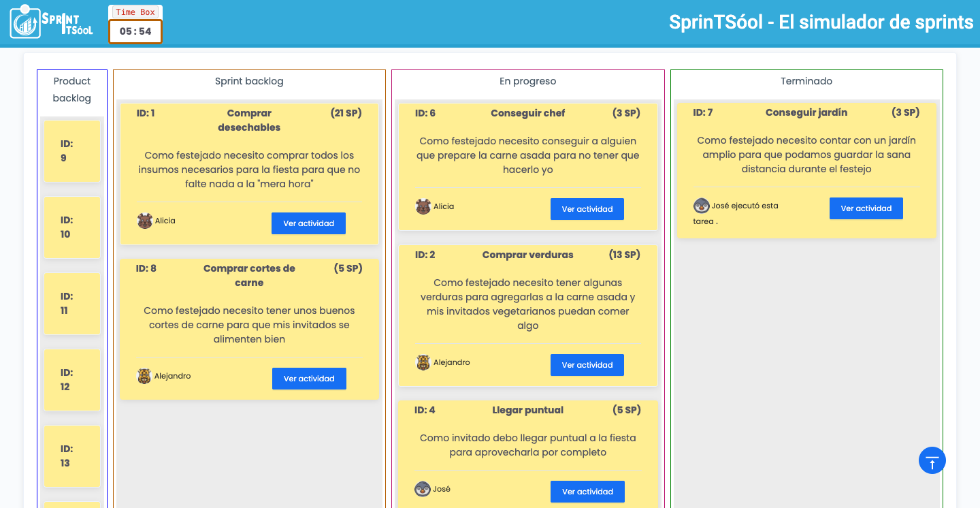The width and height of the screenshot is (980, 508).
Task: View activity of Comprar verduras task
Action: click(587, 365)
